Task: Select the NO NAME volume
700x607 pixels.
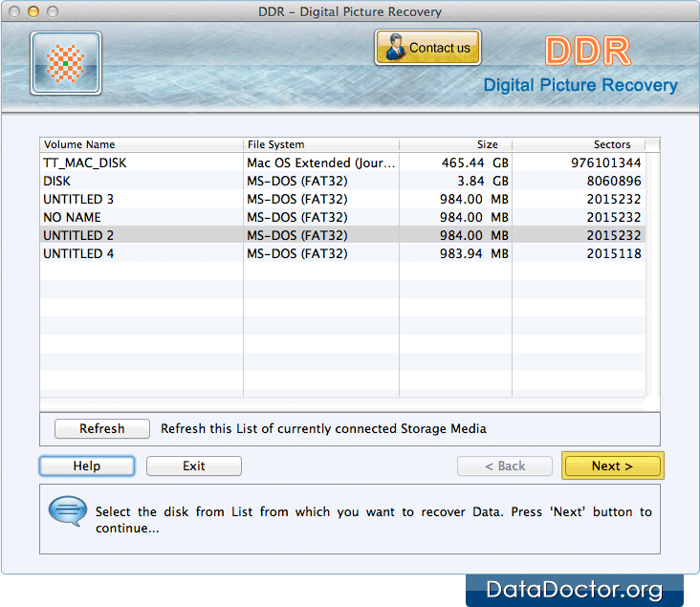Action: [x=342, y=217]
